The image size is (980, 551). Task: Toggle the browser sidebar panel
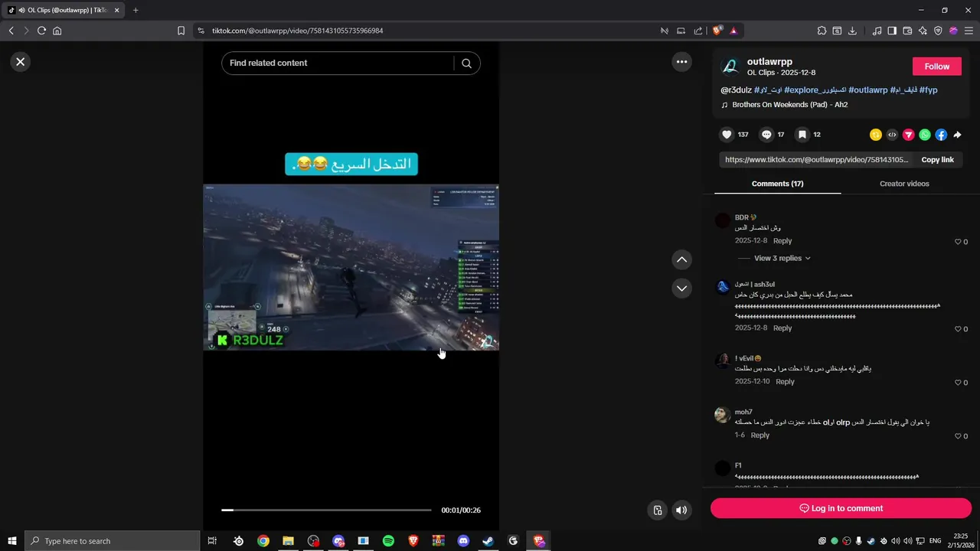892,31
